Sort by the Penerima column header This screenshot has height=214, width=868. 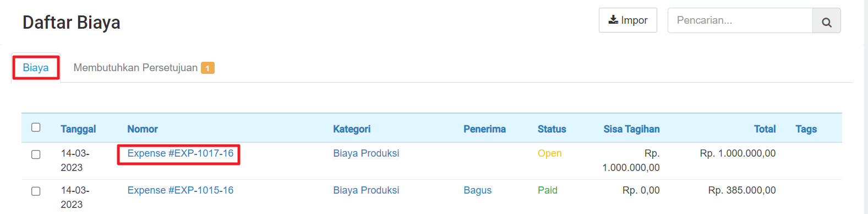[x=484, y=129]
